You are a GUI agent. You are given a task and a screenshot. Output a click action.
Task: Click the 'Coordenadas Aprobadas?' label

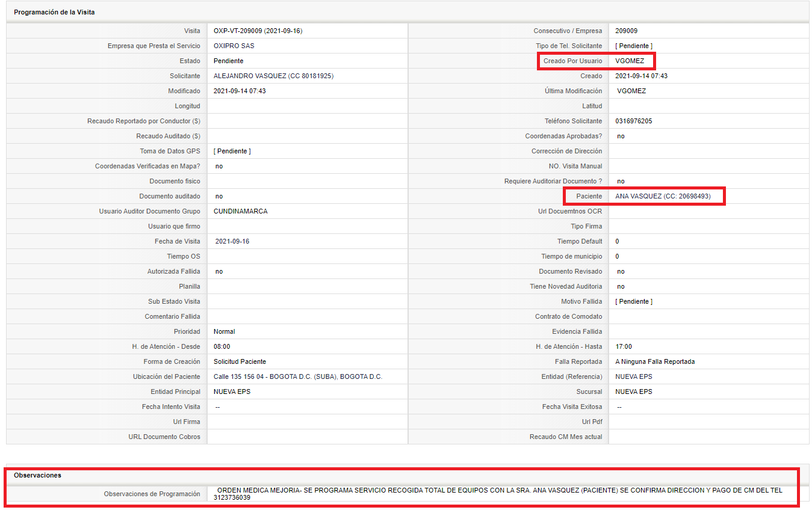pyautogui.click(x=563, y=136)
